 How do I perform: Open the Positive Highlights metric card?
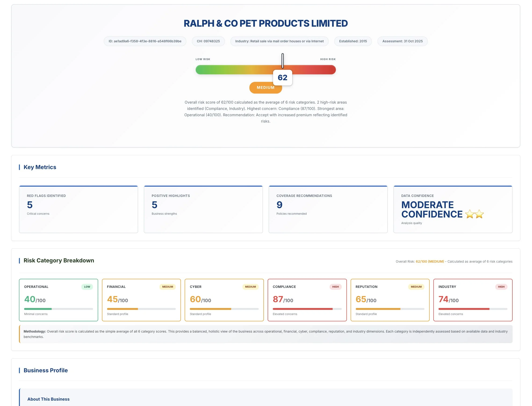[x=203, y=209]
